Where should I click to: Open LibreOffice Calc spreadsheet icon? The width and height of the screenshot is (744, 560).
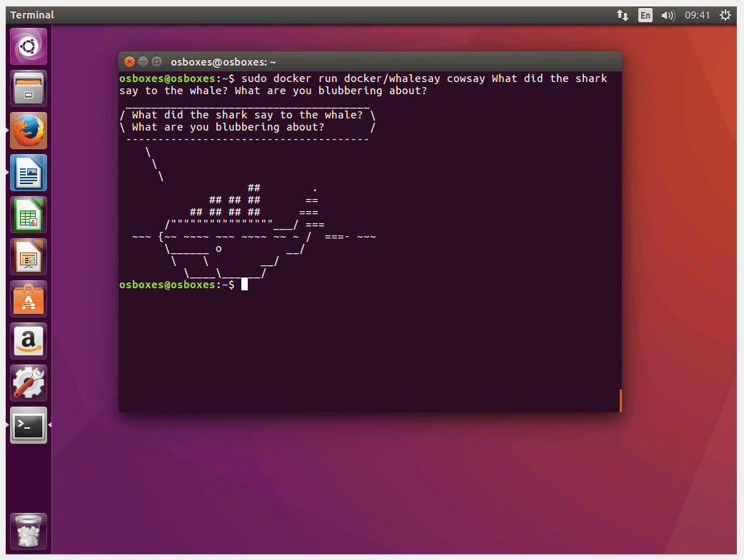[x=29, y=215]
